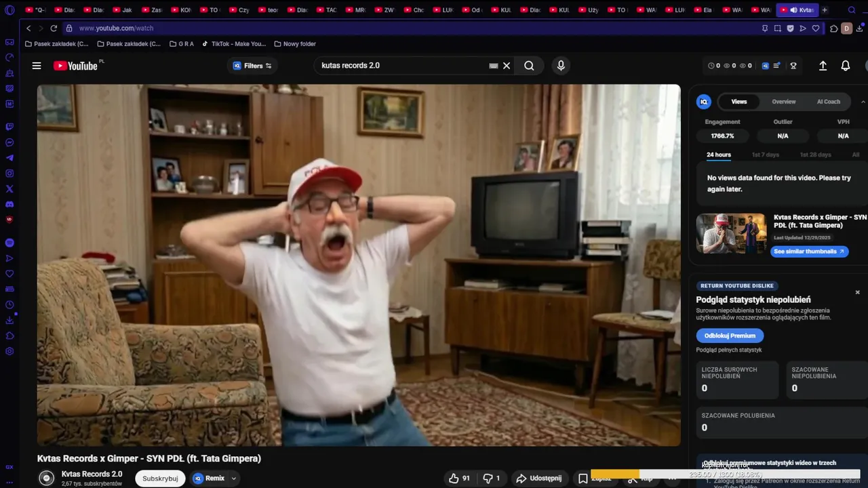Open browser history clock in sidebar
This screenshot has height=488, width=868.
coord(9,304)
